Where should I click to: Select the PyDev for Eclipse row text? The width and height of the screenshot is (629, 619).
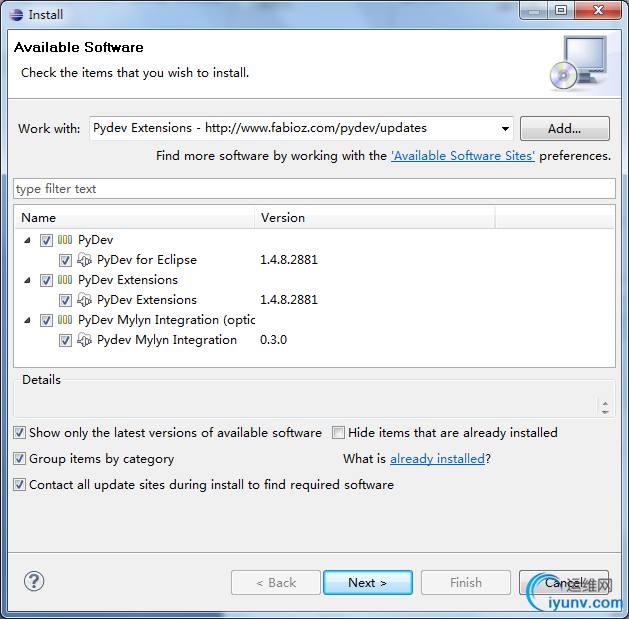point(147,260)
